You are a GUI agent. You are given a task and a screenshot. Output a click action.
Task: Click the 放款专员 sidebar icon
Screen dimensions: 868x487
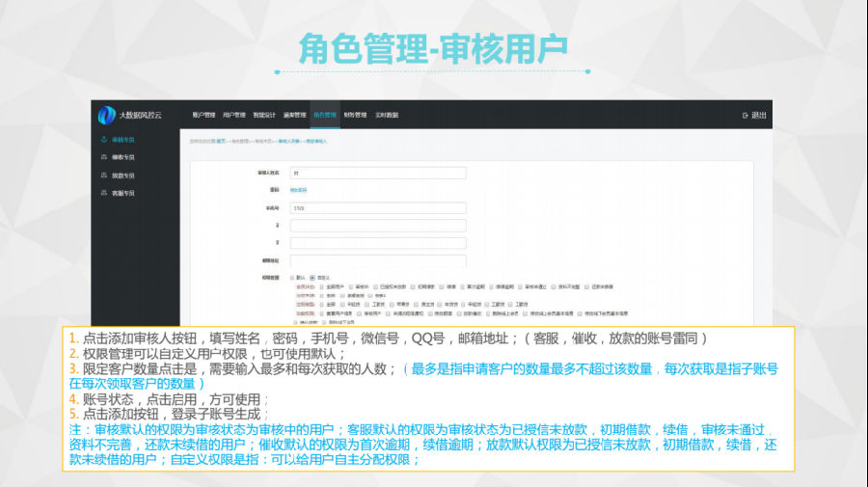(103, 176)
